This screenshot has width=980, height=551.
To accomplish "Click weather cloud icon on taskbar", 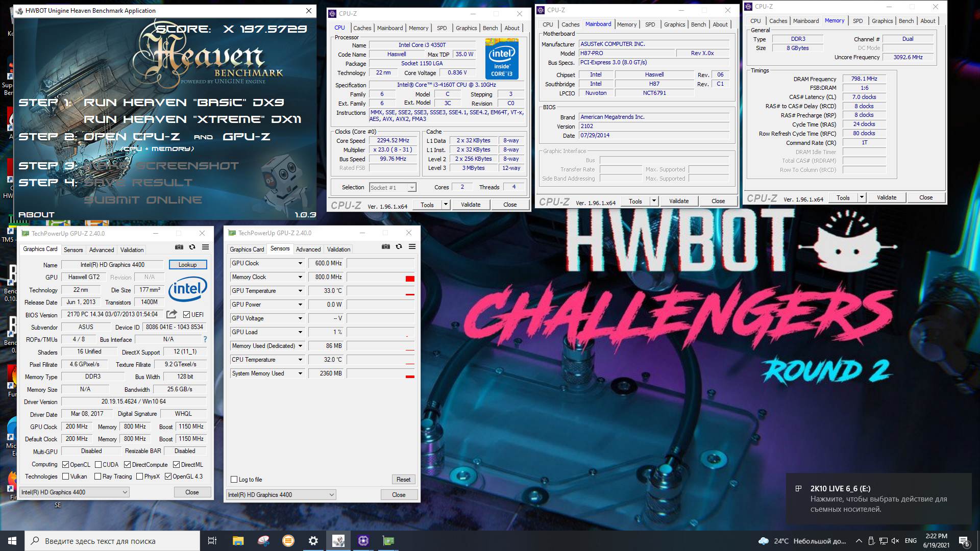I will [764, 541].
